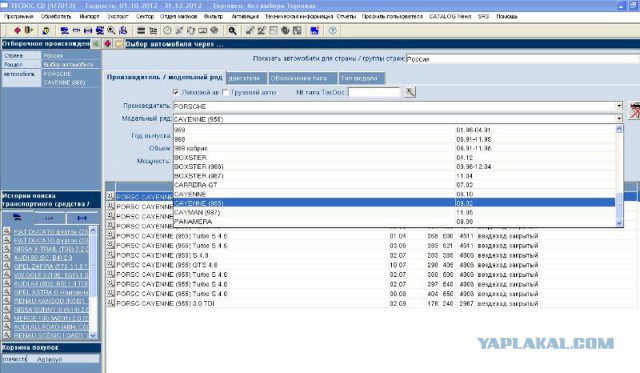Check the truck vehicle checkbox
Viewport: 640px width, 373px height.
(x=225, y=92)
